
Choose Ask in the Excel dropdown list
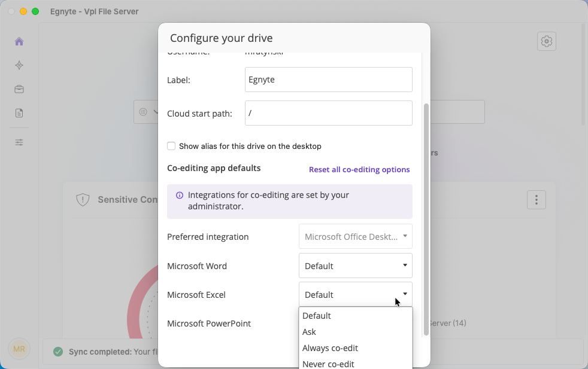[356, 332]
